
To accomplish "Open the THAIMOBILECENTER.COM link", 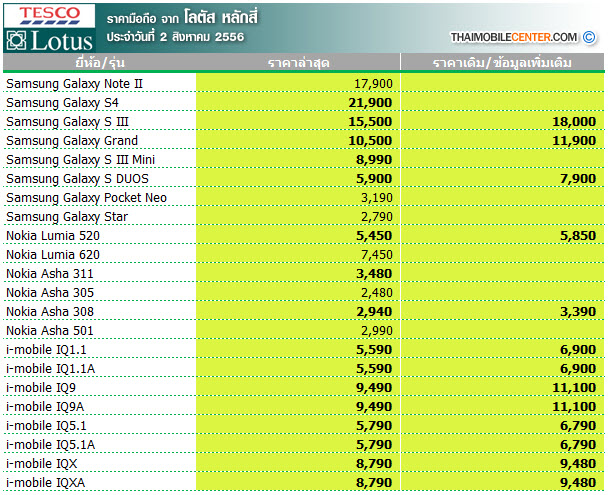I will point(514,37).
